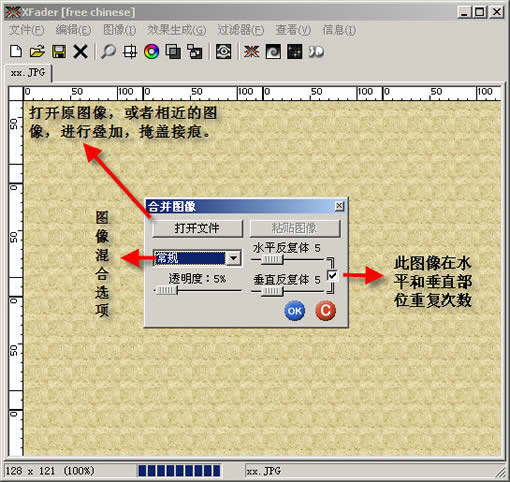Click the eye preview icon
This screenshot has width=510, height=482.
click(223, 52)
